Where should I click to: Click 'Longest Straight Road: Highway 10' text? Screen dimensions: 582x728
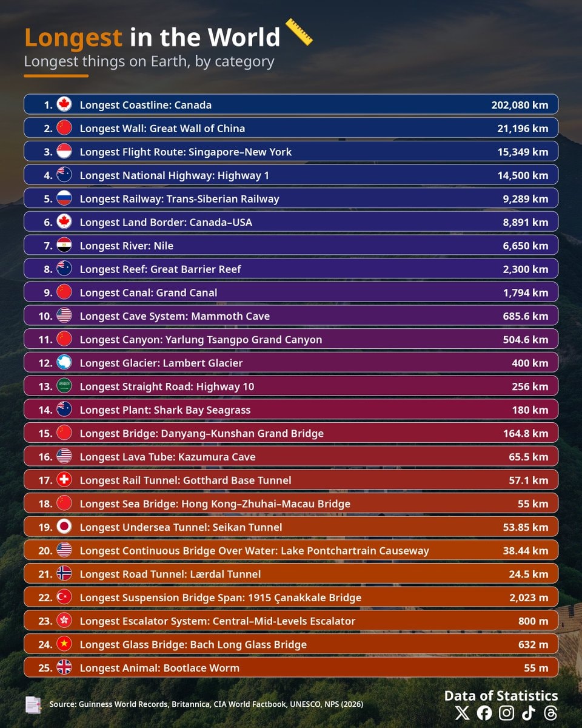[x=167, y=386]
